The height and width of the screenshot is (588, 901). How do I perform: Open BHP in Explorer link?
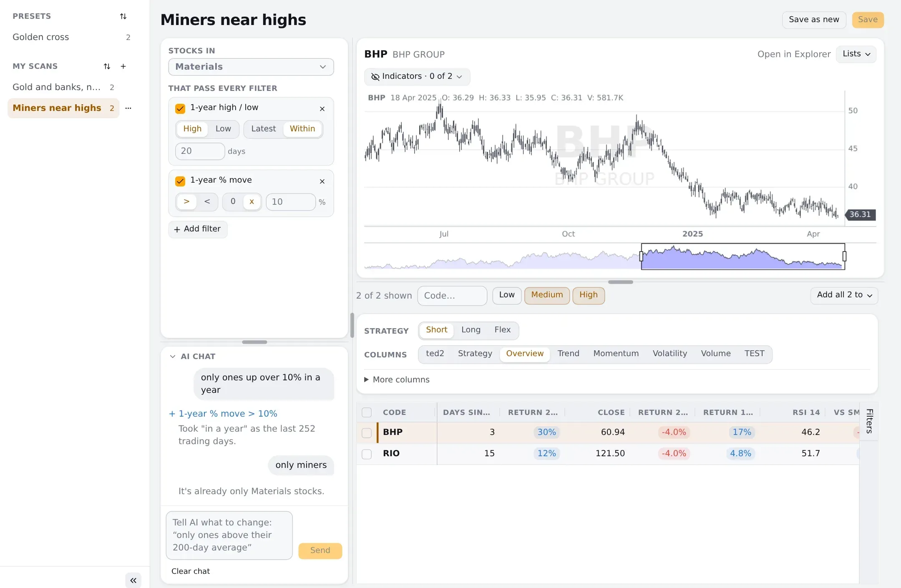[794, 54]
